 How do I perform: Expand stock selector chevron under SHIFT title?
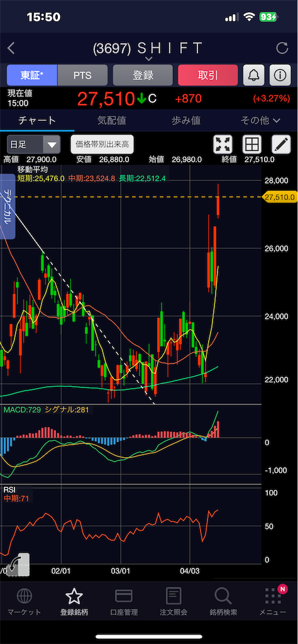tap(148, 60)
